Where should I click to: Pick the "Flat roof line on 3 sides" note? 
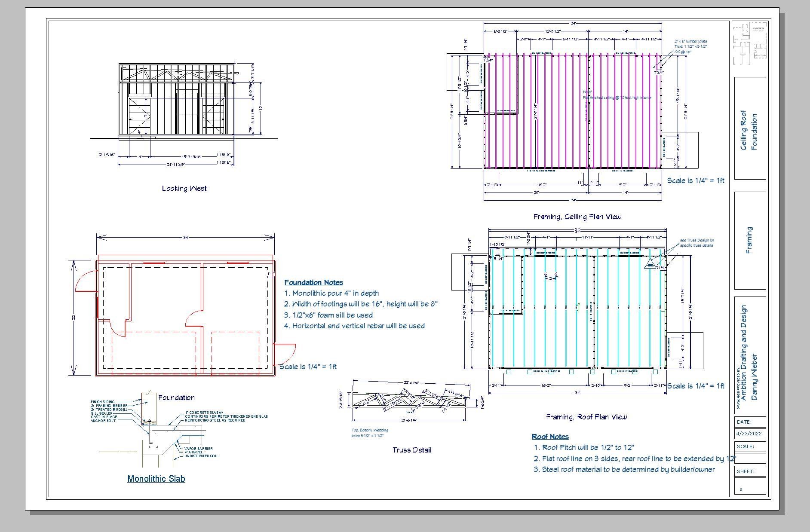point(635,459)
